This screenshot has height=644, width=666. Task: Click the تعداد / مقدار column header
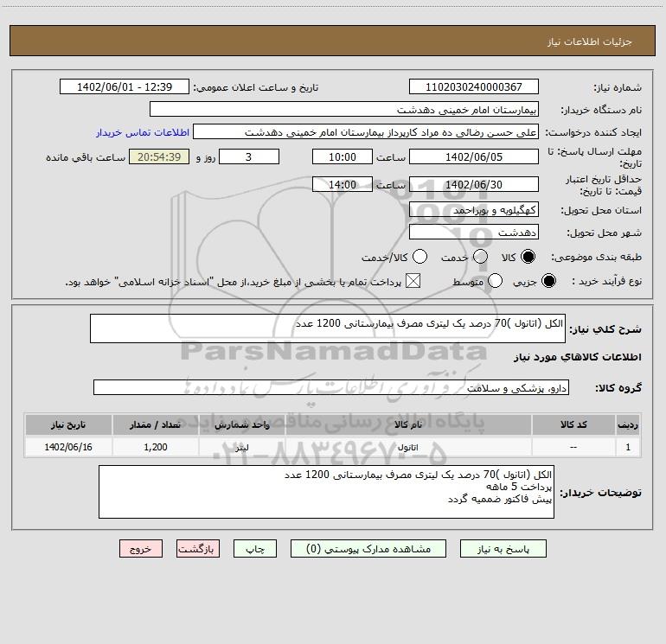coord(156,424)
